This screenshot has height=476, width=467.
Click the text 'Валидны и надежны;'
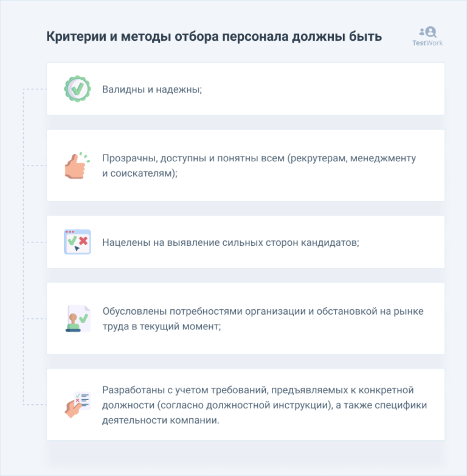(151, 89)
